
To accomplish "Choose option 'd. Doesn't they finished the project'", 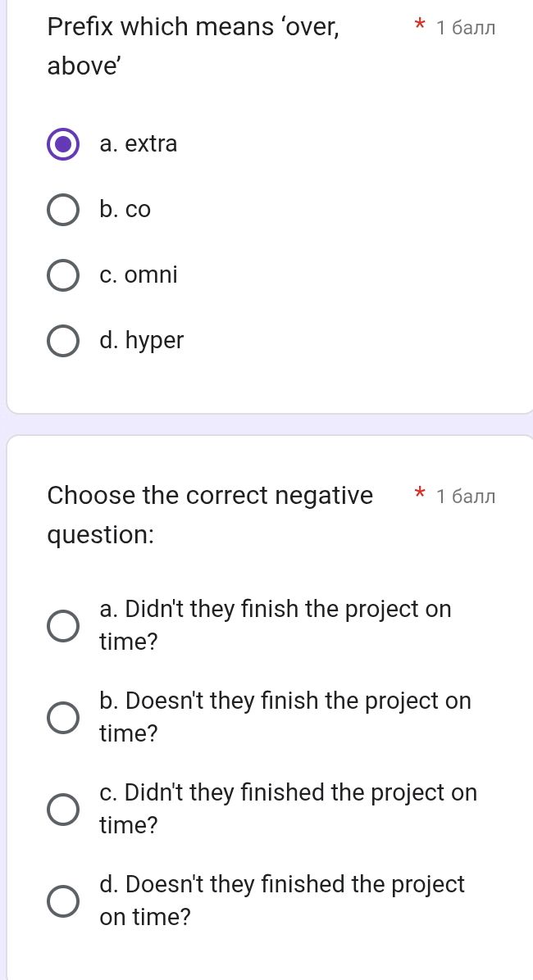I will click(63, 901).
